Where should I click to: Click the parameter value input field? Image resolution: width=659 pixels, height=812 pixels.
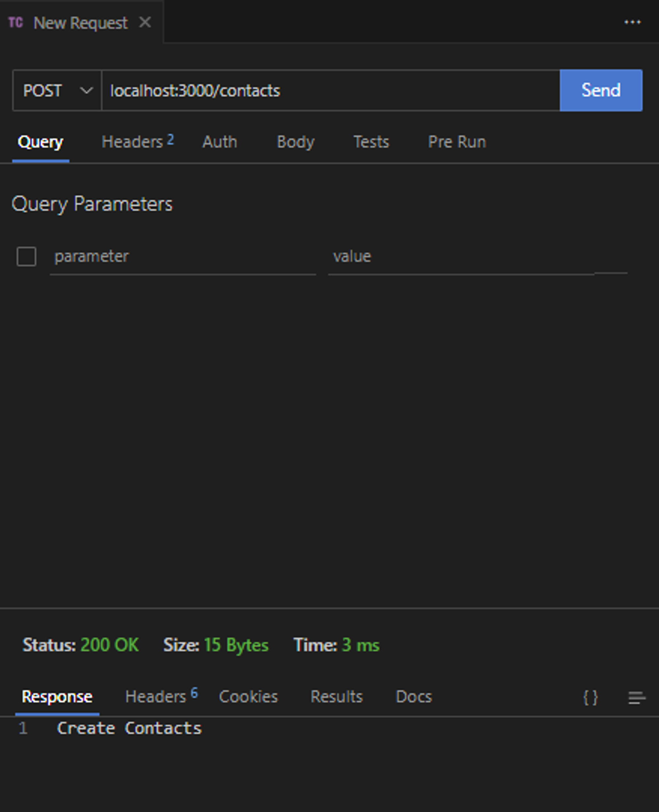coord(461,257)
